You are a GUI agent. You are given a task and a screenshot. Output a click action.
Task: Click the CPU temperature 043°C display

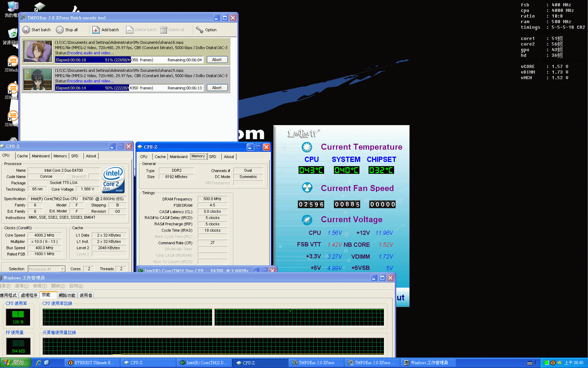point(311,170)
